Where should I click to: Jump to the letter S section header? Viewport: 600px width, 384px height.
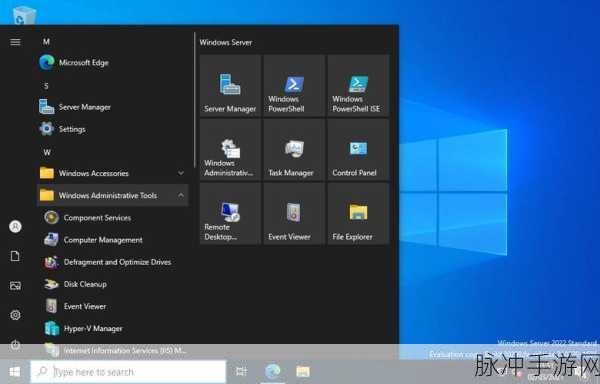[x=46, y=86]
